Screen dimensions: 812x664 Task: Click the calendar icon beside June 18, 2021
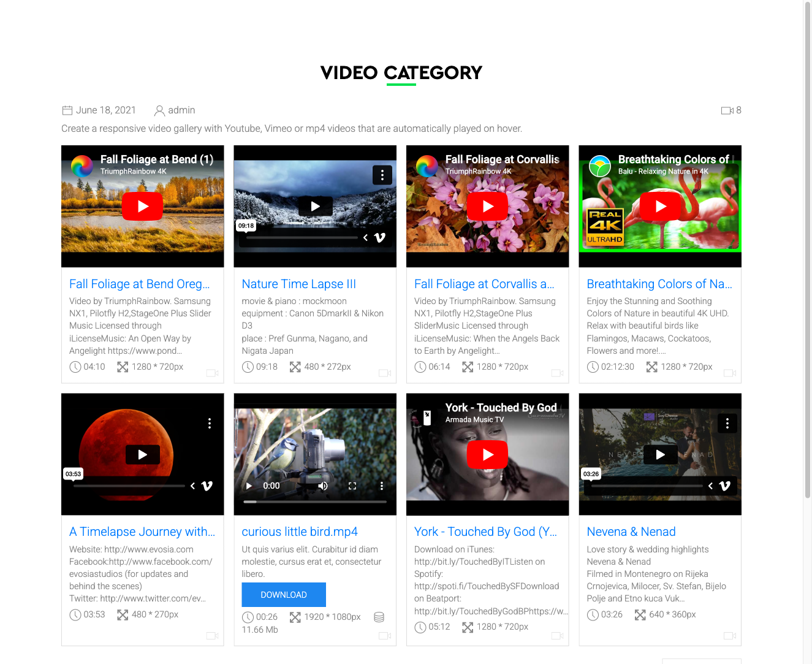67,110
